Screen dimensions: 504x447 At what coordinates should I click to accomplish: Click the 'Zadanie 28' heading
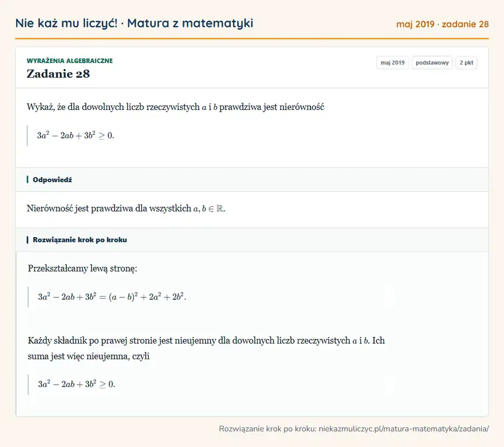tap(58, 74)
